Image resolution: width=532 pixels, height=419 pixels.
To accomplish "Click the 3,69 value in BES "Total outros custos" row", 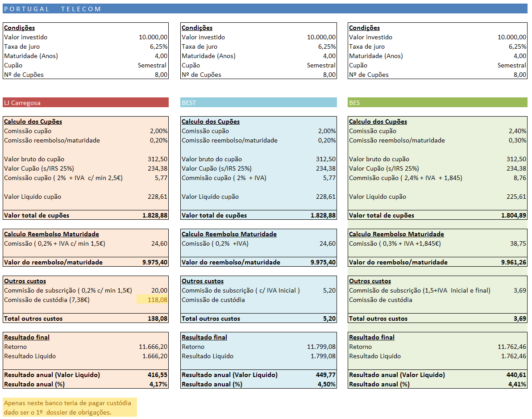I will click(520, 318).
